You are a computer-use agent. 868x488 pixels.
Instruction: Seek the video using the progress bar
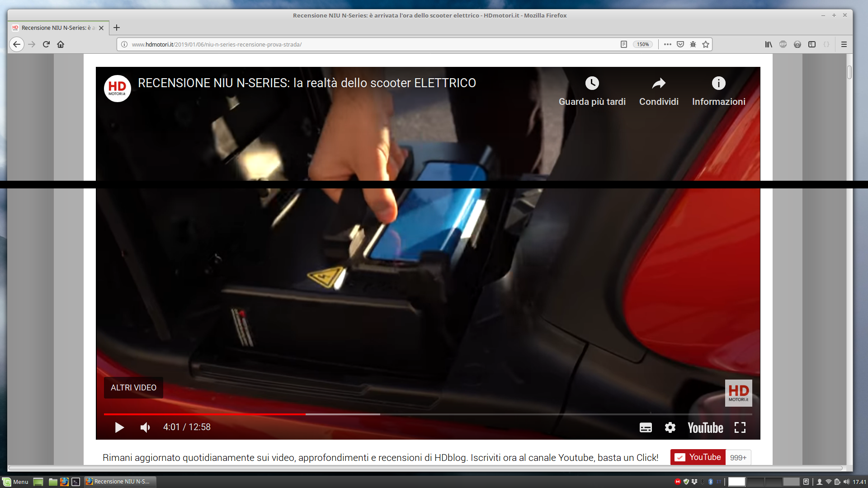(x=428, y=414)
